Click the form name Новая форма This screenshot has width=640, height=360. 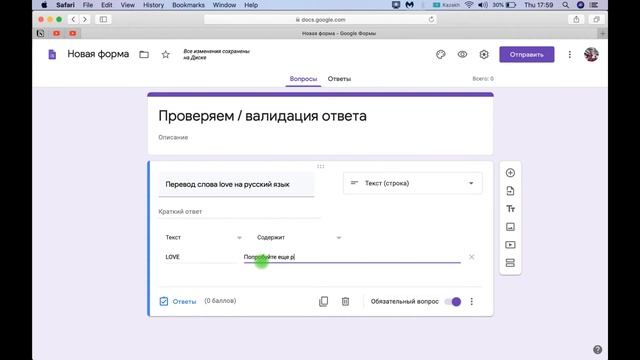[x=98, y=54]
